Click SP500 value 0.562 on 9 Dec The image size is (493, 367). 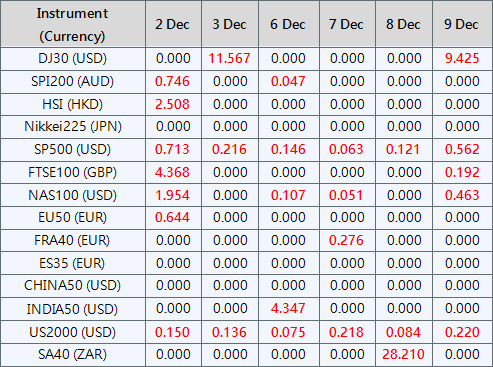pyautogui.click(x=462, y=149)
